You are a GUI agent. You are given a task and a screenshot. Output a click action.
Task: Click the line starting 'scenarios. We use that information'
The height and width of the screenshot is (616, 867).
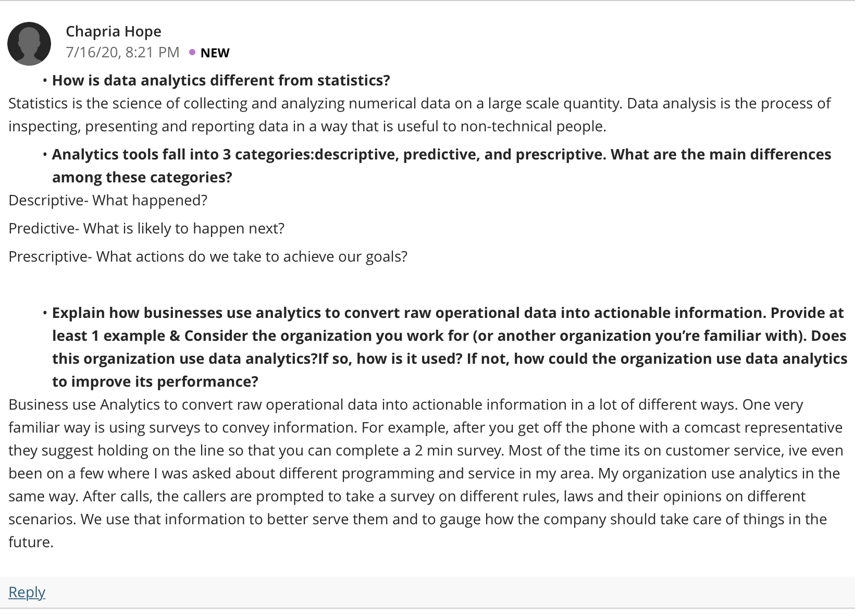417,519
